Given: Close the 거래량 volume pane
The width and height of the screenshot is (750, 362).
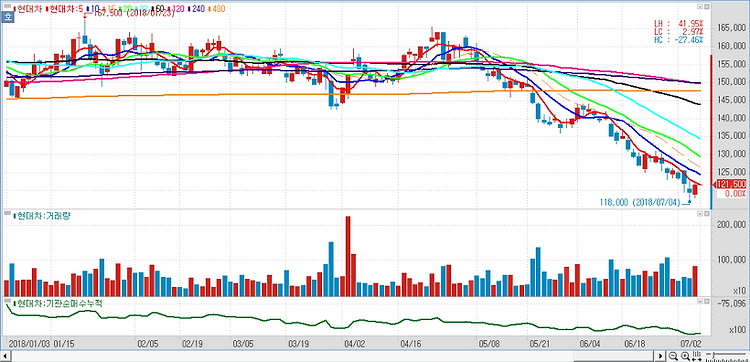Looking at the screenshot, I should pos(706,213).
